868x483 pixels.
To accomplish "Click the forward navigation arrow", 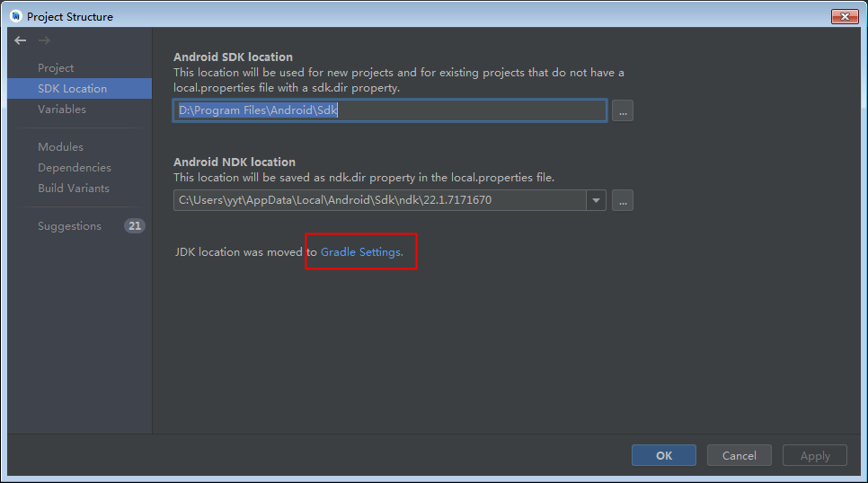I will [x=44, y=40].
